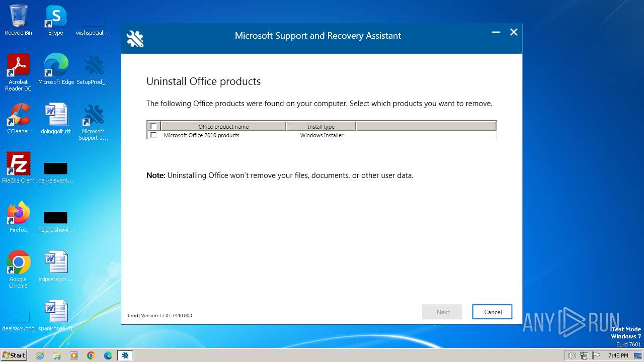Click the Cancel button
The height and width of the screenshot is (362, 644).
point(492,312)
